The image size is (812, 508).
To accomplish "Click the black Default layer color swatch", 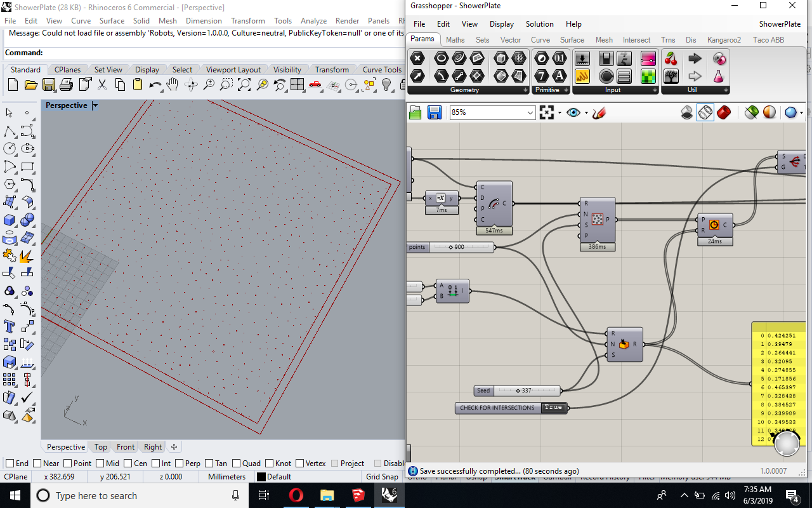I will coord(261,477).
